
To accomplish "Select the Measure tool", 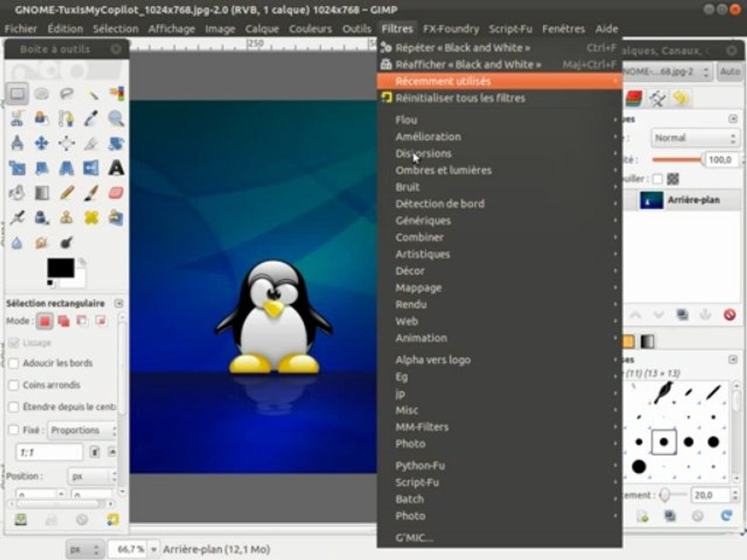I will click(17, 143).
